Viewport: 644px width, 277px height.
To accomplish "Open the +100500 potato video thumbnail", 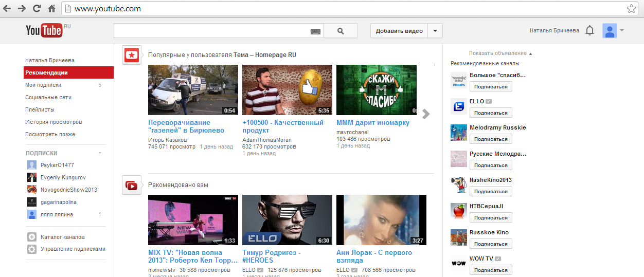I will (287, 90).
